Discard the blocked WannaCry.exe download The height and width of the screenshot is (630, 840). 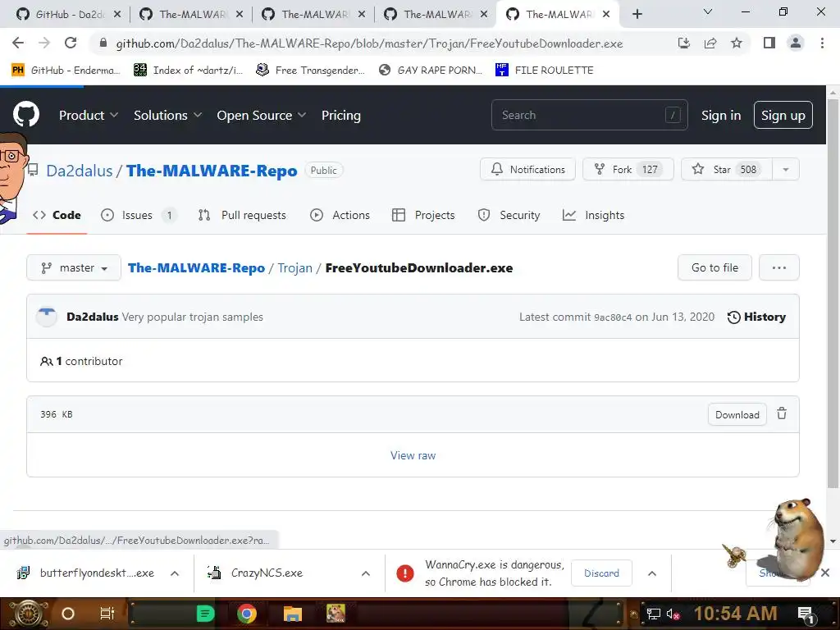pos(601,573)
